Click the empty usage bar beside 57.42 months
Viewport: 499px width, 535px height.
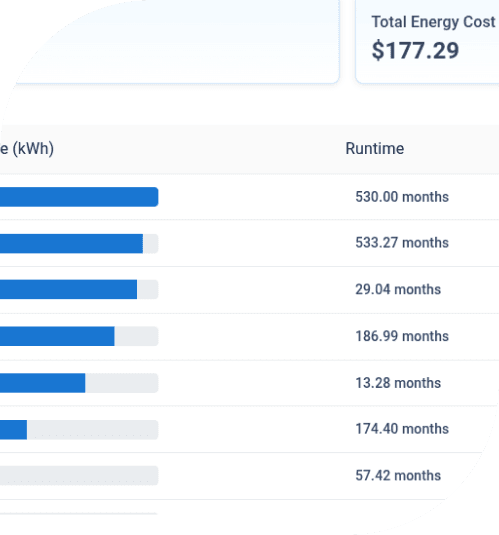[79, 475]
